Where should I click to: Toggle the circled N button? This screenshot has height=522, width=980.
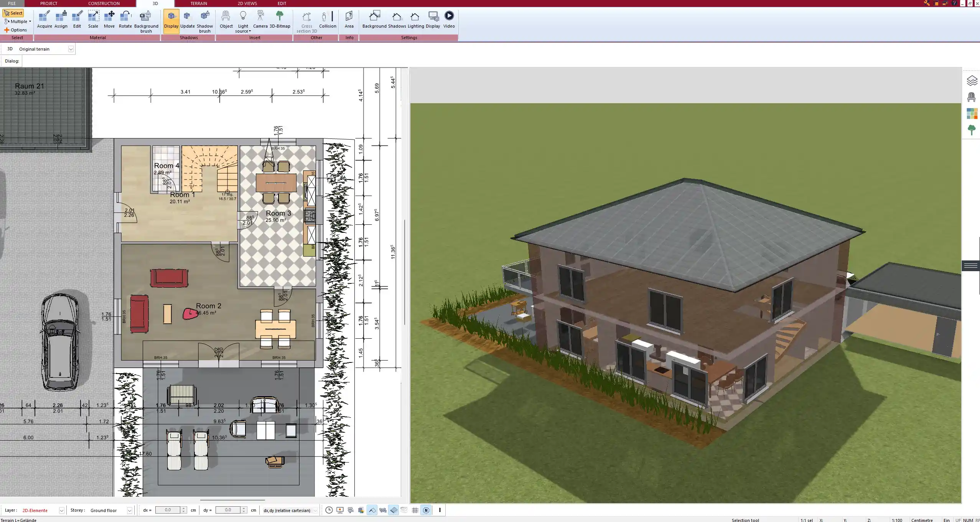tap(426, 510)
